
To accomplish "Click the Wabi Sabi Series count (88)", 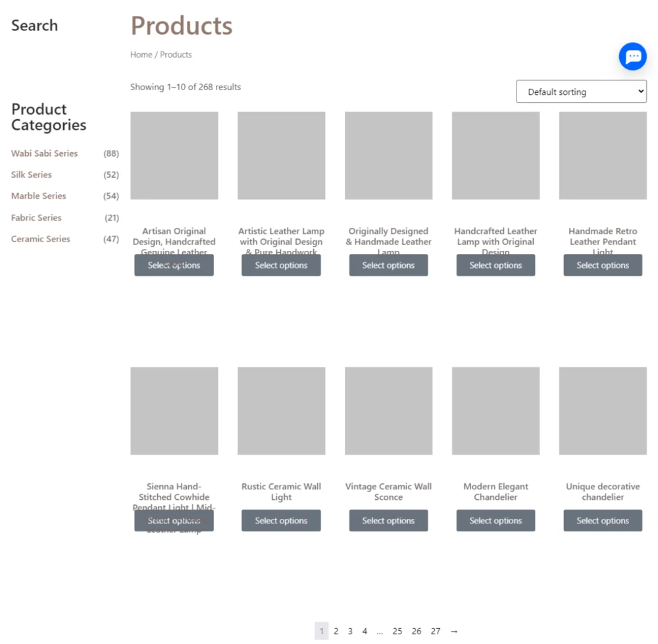I will (111, 153).
